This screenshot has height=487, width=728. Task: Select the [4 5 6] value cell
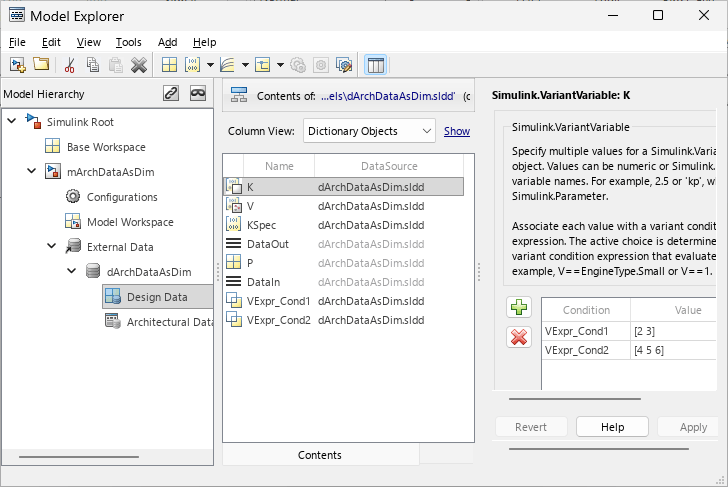tap(673, 350)
